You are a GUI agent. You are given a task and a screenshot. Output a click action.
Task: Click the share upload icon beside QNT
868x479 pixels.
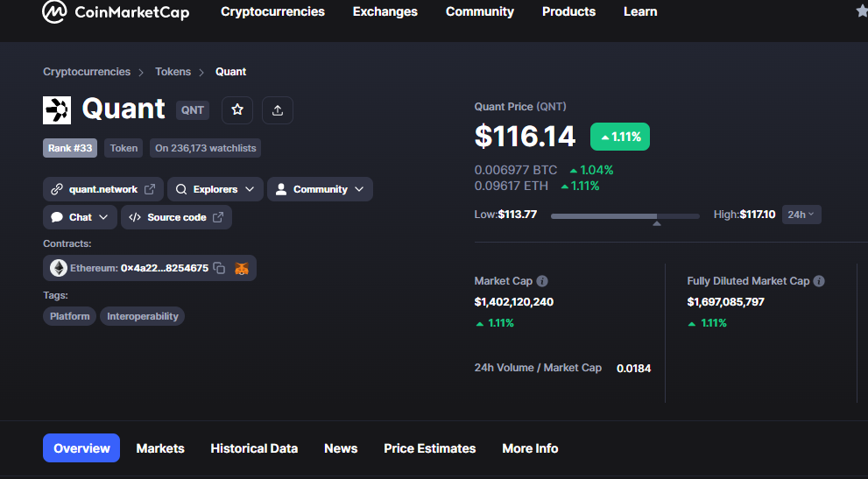[278, 110]
